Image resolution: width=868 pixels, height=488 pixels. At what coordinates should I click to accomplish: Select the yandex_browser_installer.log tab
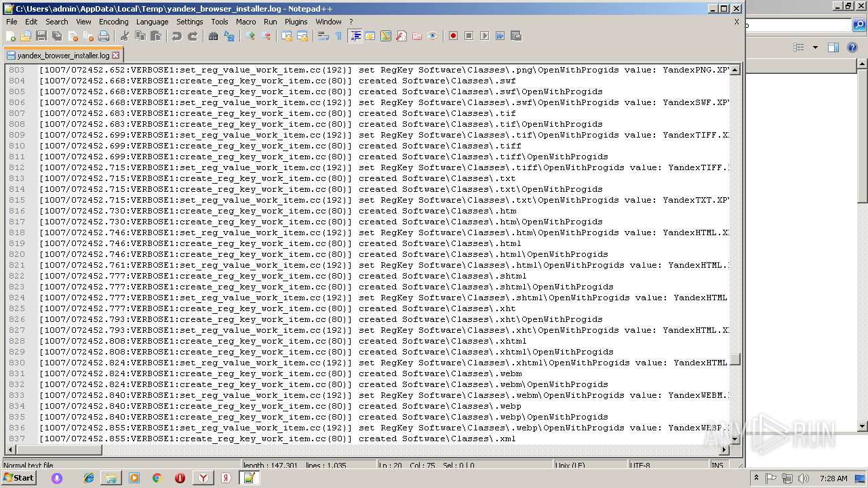coord(62,56)
